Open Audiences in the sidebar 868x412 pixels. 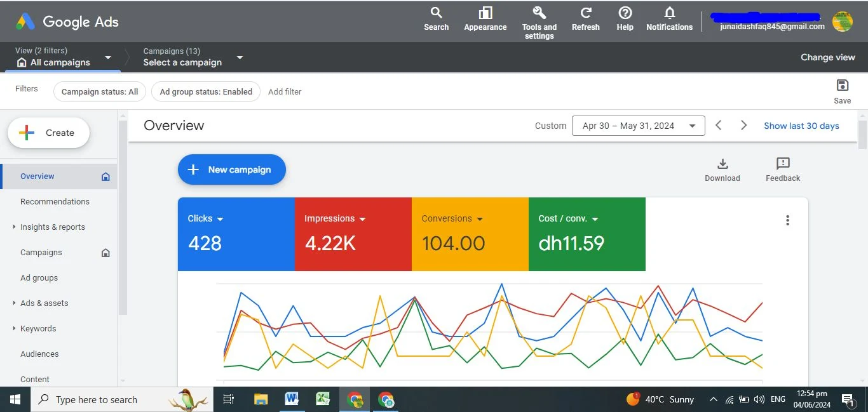pos(39,354)
